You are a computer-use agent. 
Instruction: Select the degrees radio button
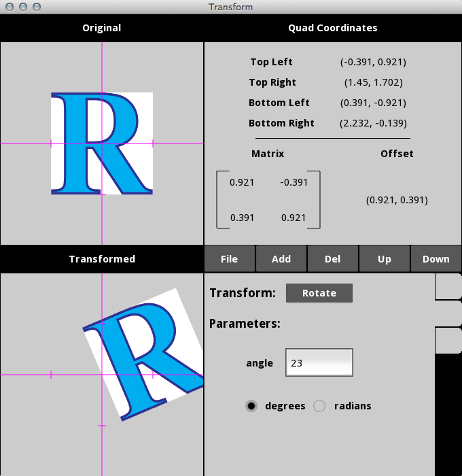tap(252, 406)
